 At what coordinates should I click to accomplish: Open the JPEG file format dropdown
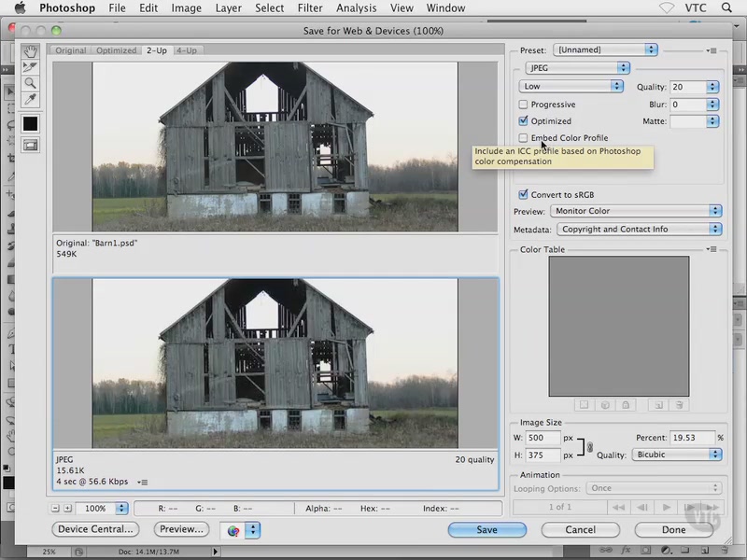(577, 68)
